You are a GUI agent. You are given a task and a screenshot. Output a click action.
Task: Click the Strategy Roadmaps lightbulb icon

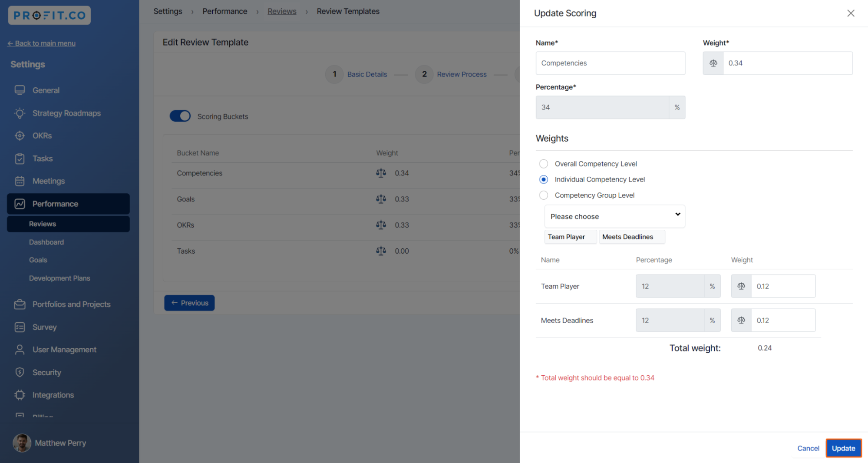(x=20, y=113)
